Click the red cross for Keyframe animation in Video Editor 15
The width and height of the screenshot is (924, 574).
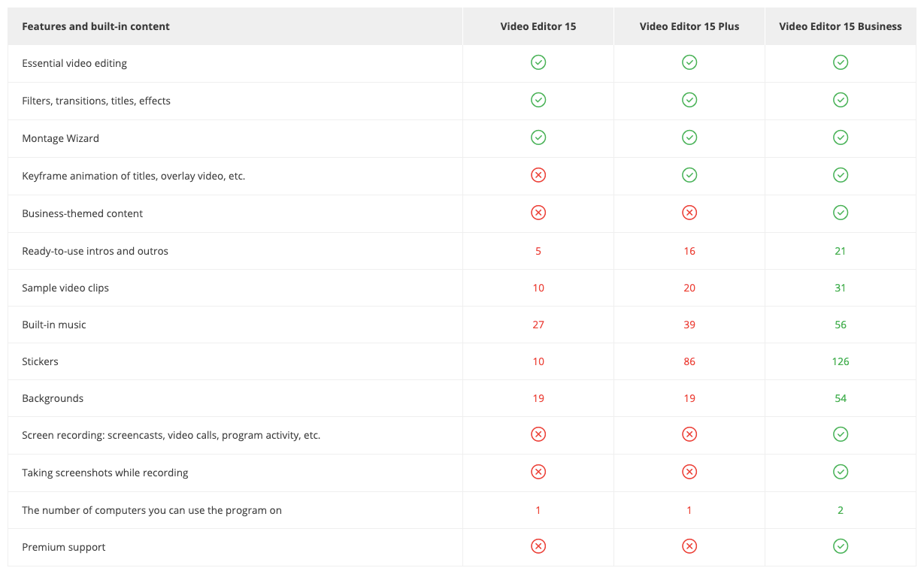click(x=538, y=175)
